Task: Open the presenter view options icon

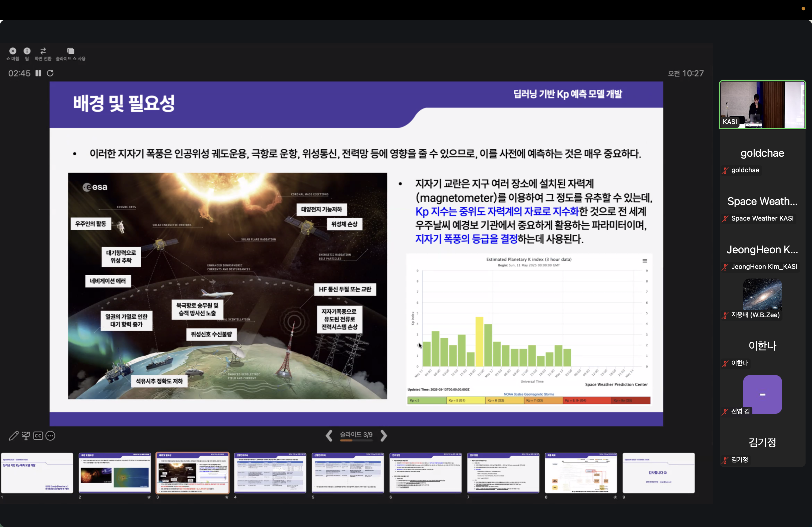Action: [26, 436]
